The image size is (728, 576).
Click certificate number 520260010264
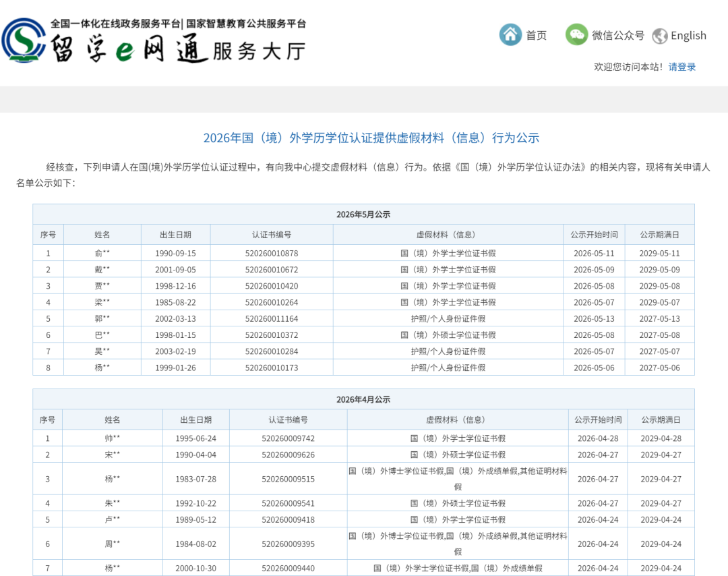(272, 302)
